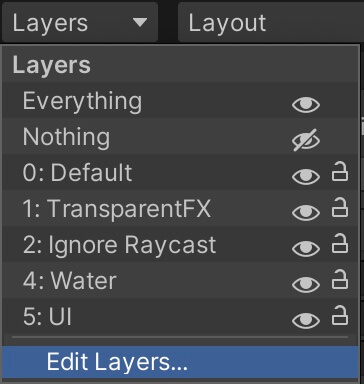Click the Layers dropdown button label
Image resolution: width=364 pixels, height=384 pixels.
click(x=50, y=23)
